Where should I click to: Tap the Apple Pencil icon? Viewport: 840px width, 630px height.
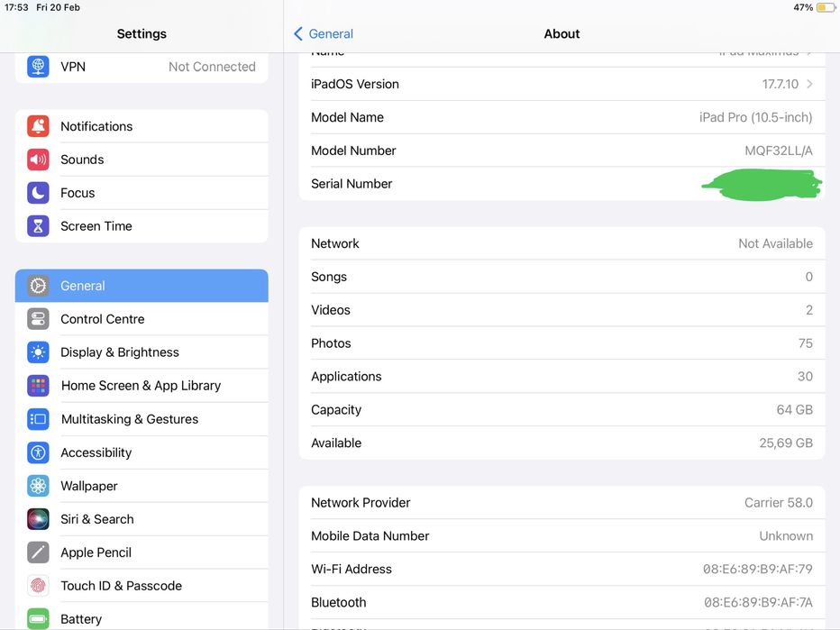click(x=38, y=552)
